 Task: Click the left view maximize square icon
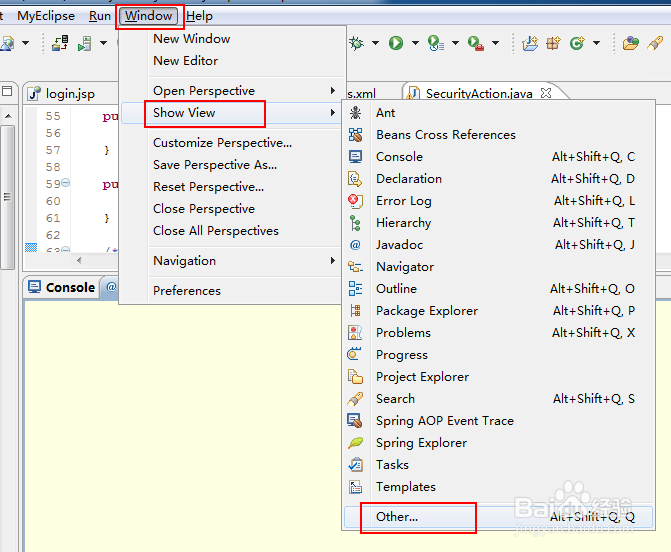click(x=7, y=91)
